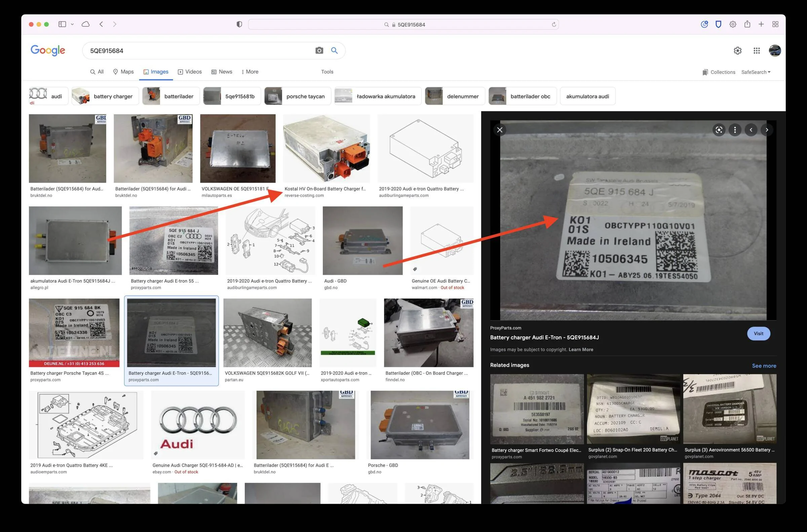The image size is (807, 532).
Task: Open the Batterilader OBC finndel.no thumbnail
Action: click(428, 333)
